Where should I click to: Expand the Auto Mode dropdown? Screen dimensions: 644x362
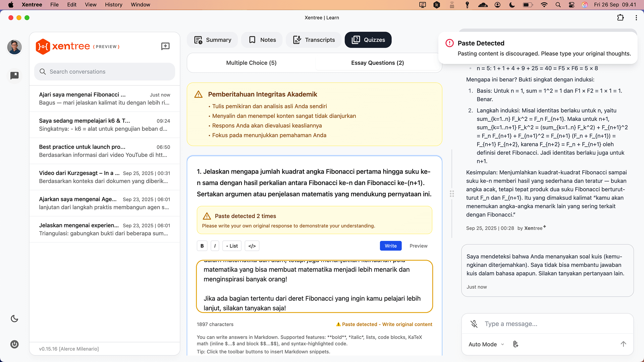click(486, 344)
